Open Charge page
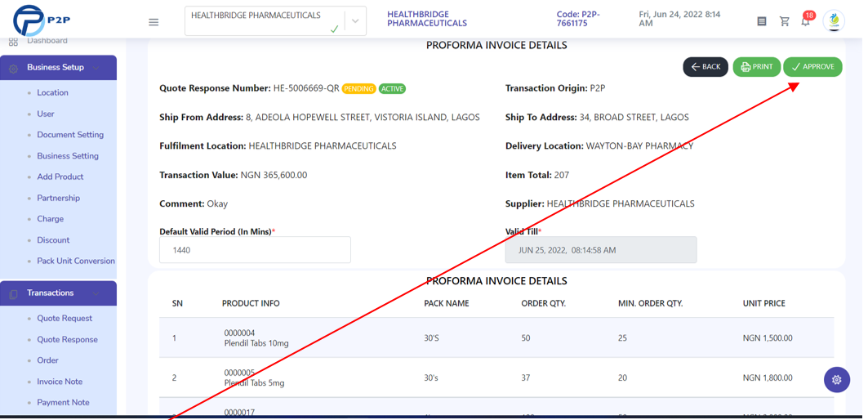Image resolution: width=868 pixels, height=420 pixels. [x=51, y=219]
